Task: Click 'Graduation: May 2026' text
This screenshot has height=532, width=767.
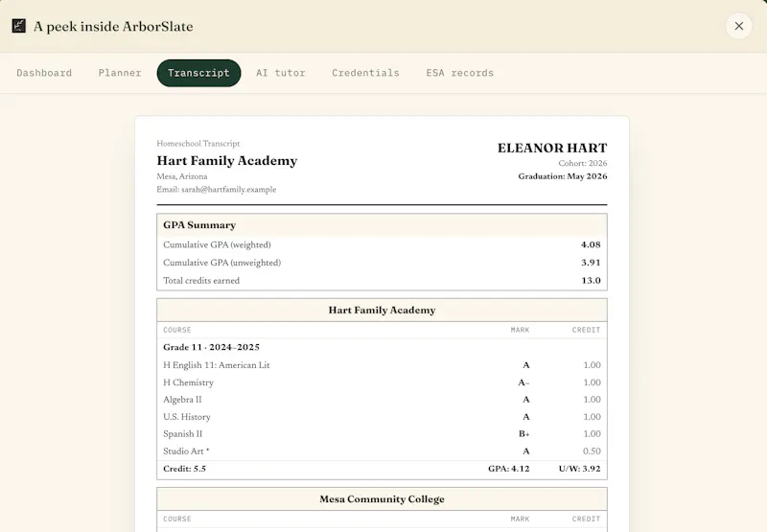Action: pos(563,176)
